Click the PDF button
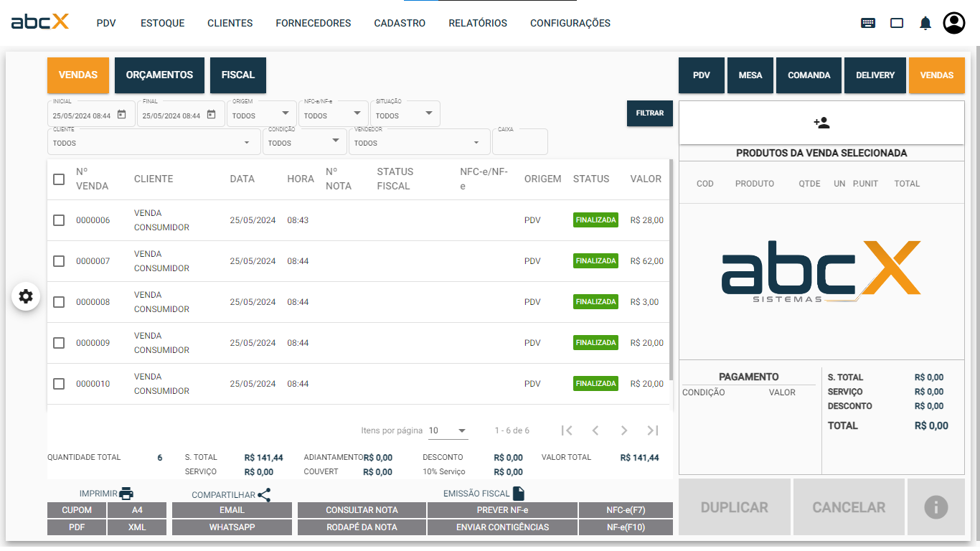 (x=77, y=527)
